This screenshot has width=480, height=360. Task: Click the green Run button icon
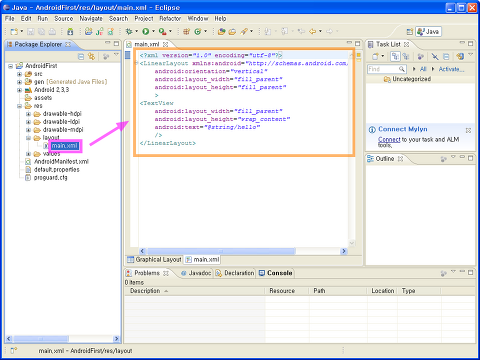point(146,31)
